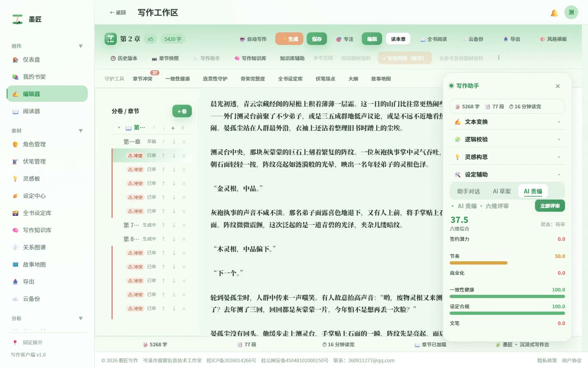This screenshot has width=588, height=368.
Task: Save the chapter with 保存
Action: pos(317,39)
